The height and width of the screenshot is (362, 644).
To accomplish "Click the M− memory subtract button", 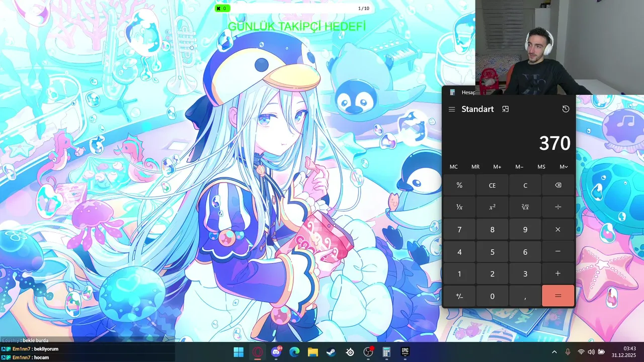I will [519, 166].
